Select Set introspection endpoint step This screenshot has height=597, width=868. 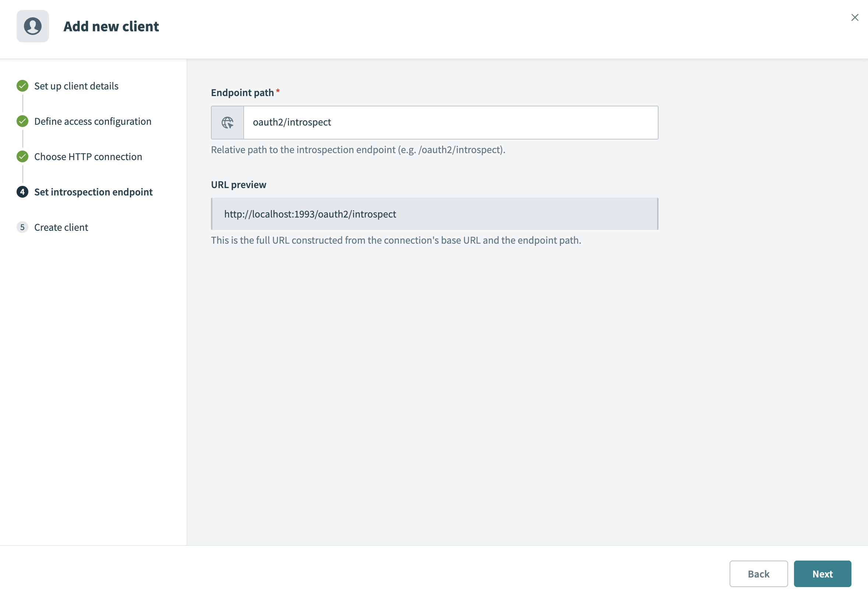coord(93,192)
